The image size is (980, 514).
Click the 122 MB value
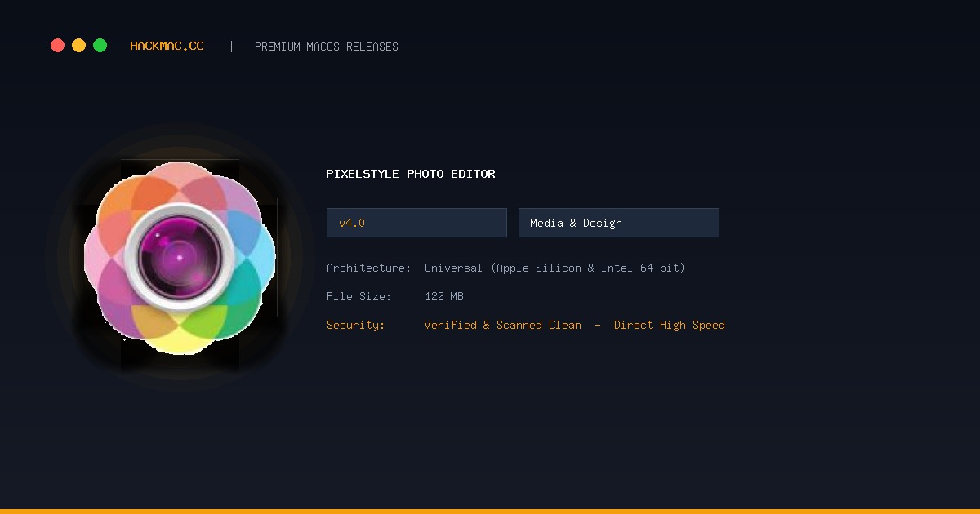[444, 296]
